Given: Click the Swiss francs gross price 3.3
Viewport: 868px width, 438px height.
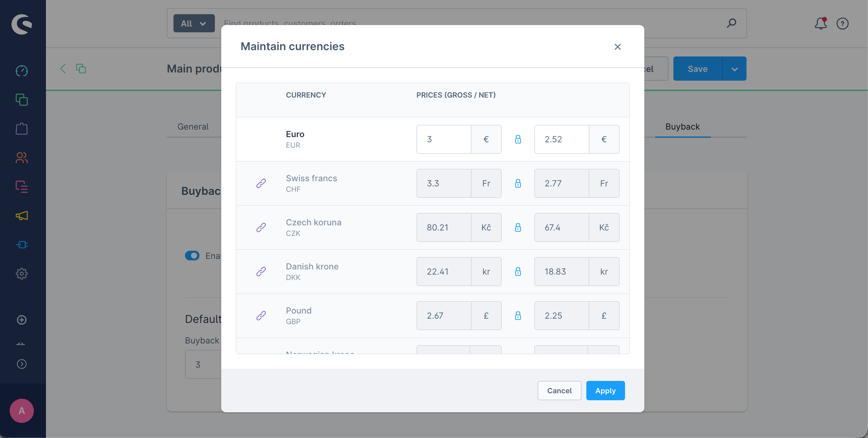Looking at the screenshot, I should (x=444, y=183).
